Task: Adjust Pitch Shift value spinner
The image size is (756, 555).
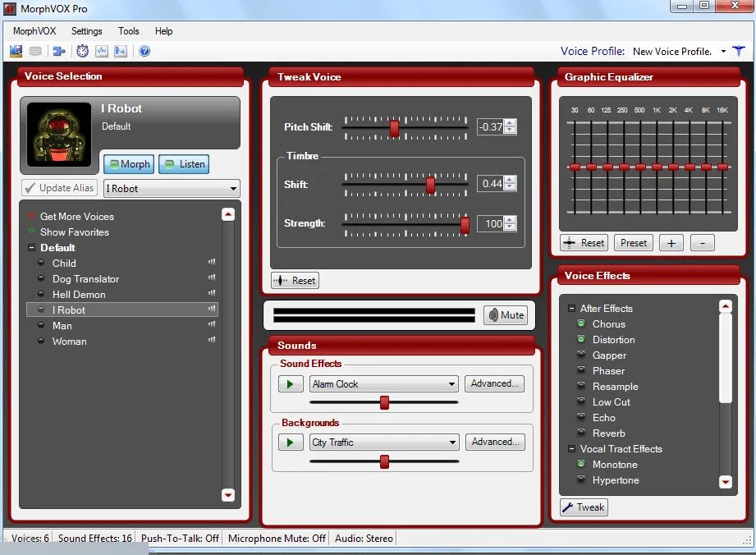Action: click(510, 126)
